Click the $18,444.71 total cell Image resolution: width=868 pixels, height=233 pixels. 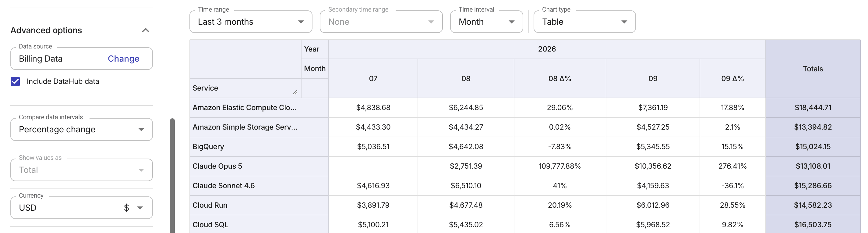coord(813,108)
